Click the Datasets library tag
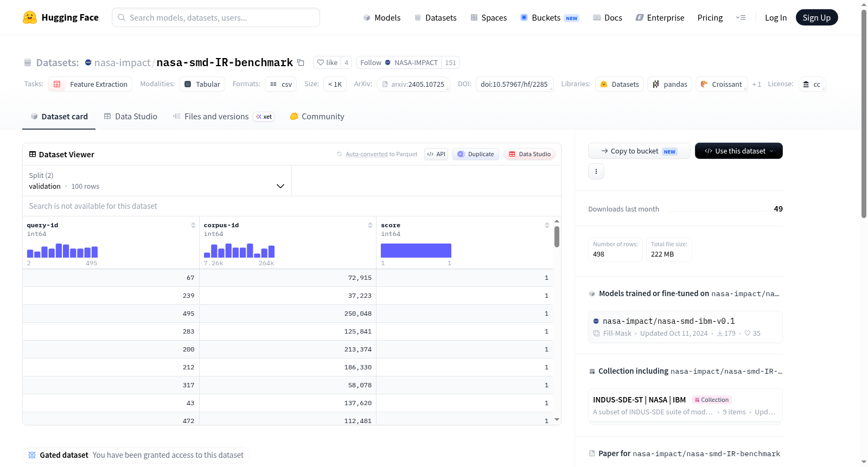 point(620,84)
